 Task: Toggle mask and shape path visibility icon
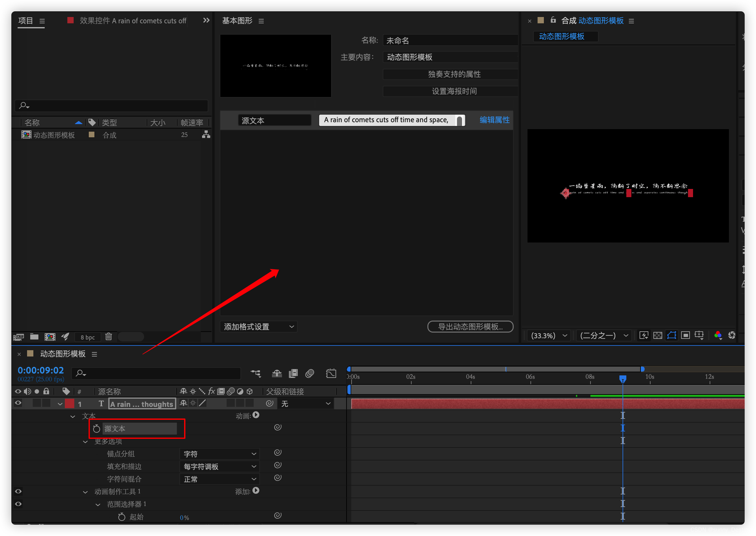[x=672, y=336]
